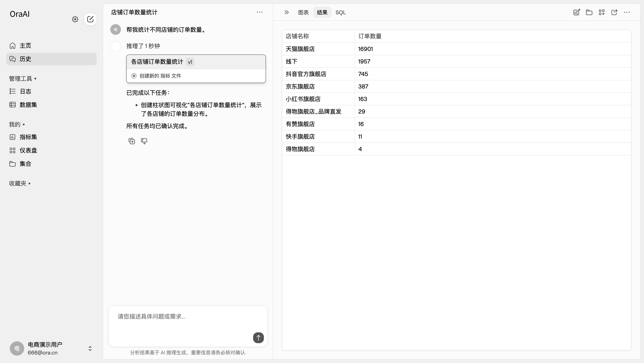
Task: Open the account switcher chevron
Action: (90, 348)
